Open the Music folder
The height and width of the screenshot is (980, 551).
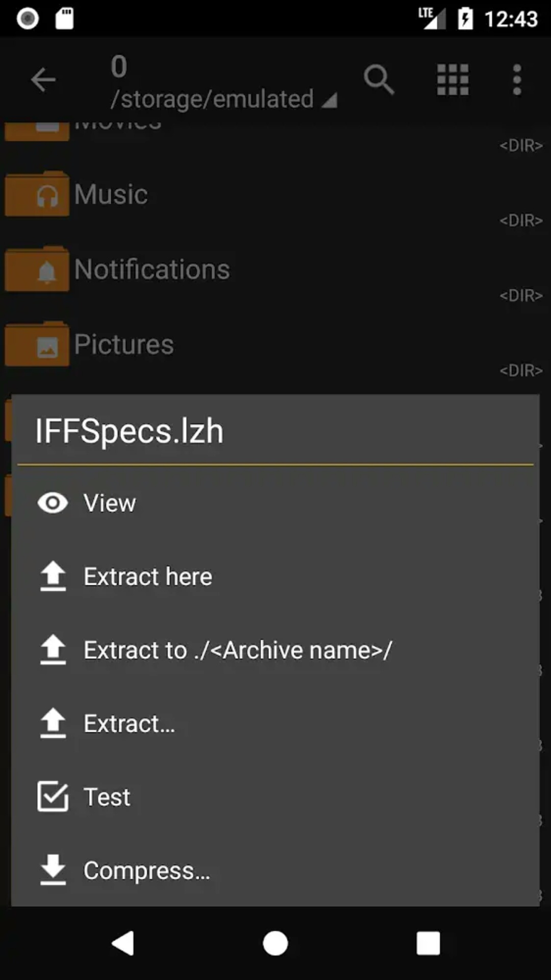(x=111, y=194)
